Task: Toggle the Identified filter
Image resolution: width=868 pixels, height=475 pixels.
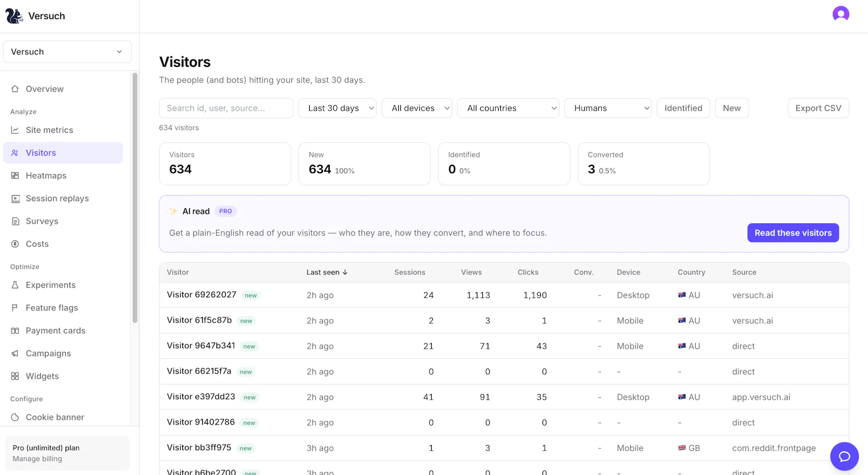Action: tap(683, 108)
